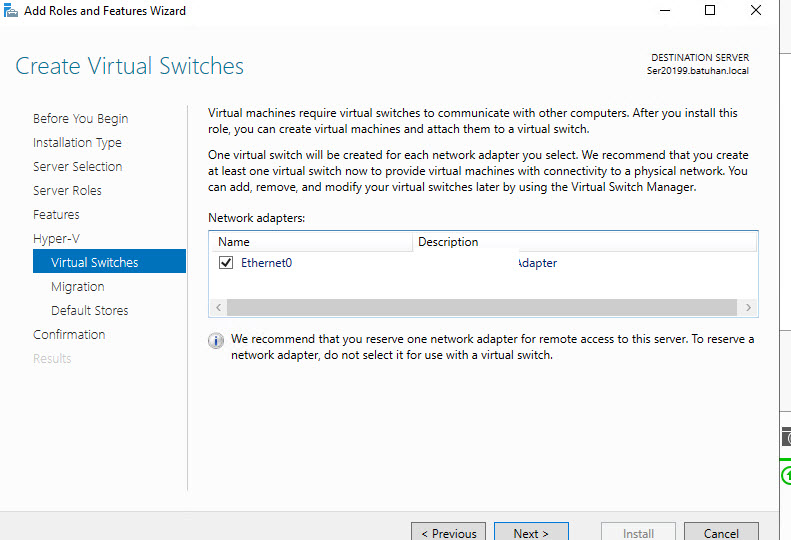Viewport: 791px width, 540px height.
Task: Click the information icon beside the recommendation
Action: point(216,341)
